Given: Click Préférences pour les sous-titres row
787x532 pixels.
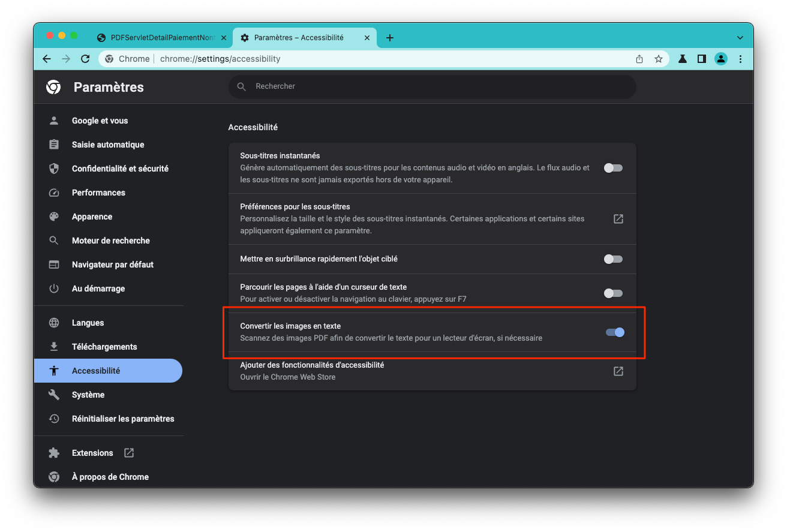Looking at the screenshot, I should [432, 219].
